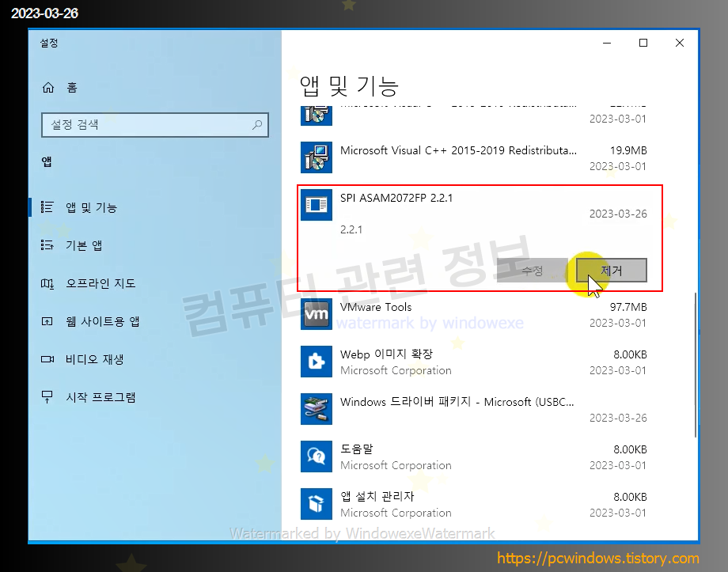
Task: Click the Webp 이미지 확장 app icon
Action: pyautogui.click(x=317, y=362)
